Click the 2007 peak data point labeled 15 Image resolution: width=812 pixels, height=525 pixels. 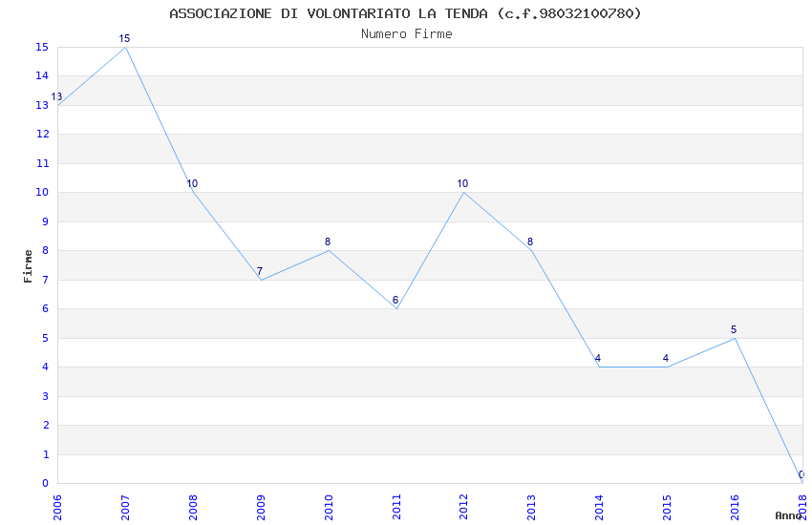pos(125,48)
